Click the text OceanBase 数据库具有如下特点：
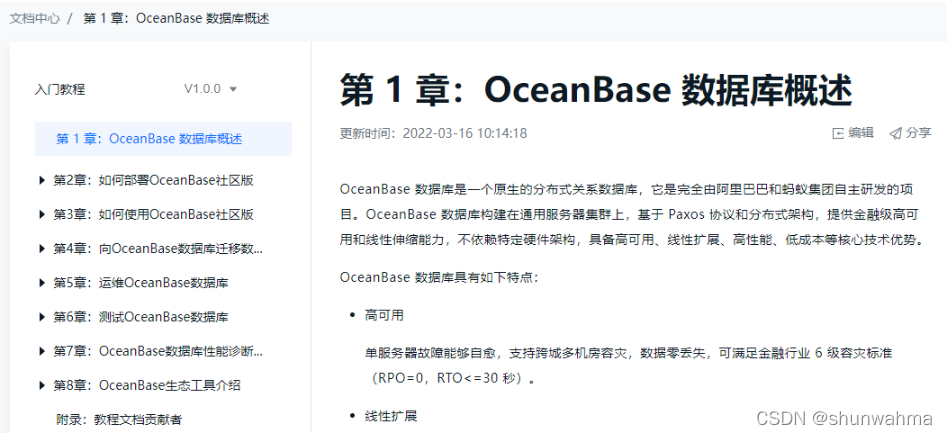947x435 pixels. [x=439, y=278]
